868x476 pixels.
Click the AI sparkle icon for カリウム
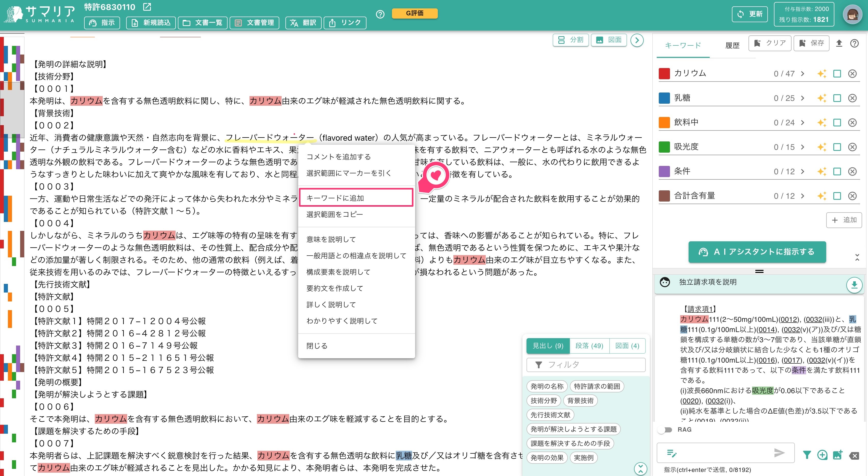click(x=822, y=73)
